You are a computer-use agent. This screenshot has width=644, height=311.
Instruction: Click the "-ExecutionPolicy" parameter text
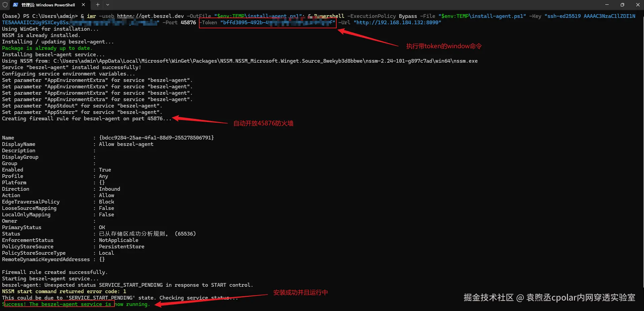pyautogui.click(x=371, y=16)
